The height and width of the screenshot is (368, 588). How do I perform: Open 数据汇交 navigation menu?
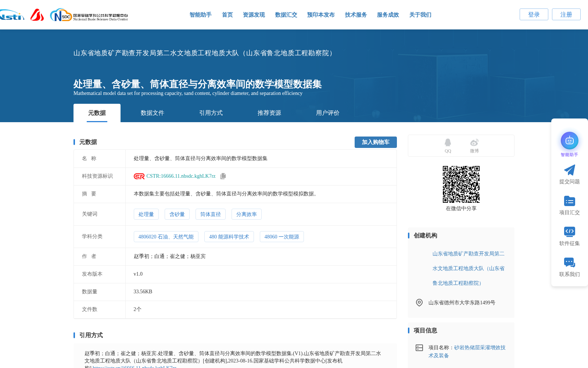[x=286, y=15]
